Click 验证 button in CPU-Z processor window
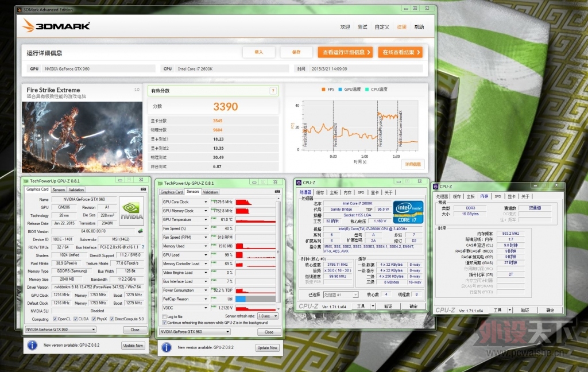Viewport: 588px width, 372px height. click(x=388, y=307)
